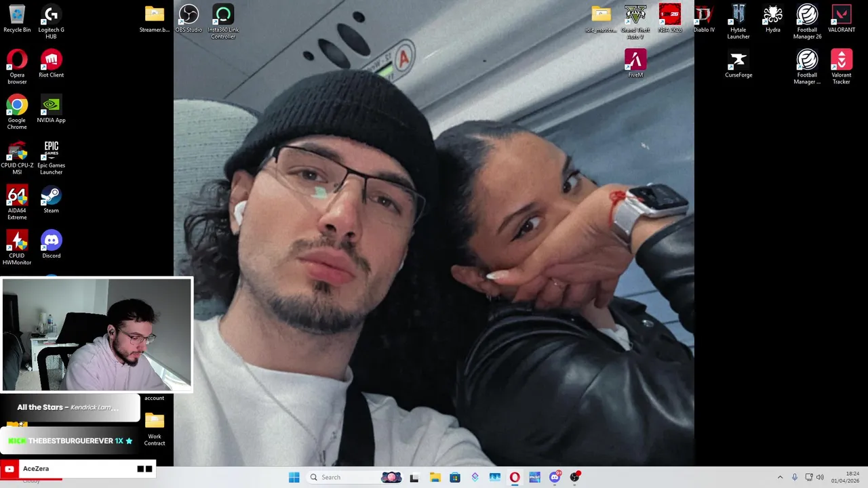Switch to Opera in the taskbar
The width and height of the screenshot is (868, 488).
tap(515, 477)
